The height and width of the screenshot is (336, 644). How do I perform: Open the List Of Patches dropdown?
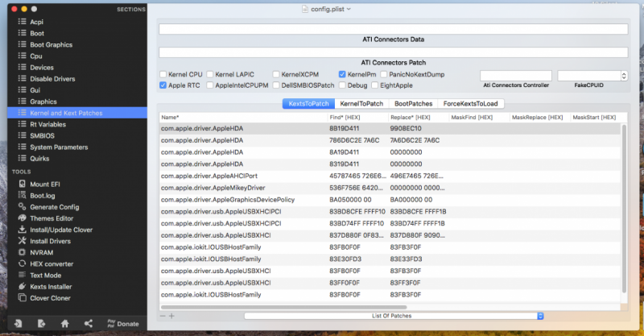[394, 316]
